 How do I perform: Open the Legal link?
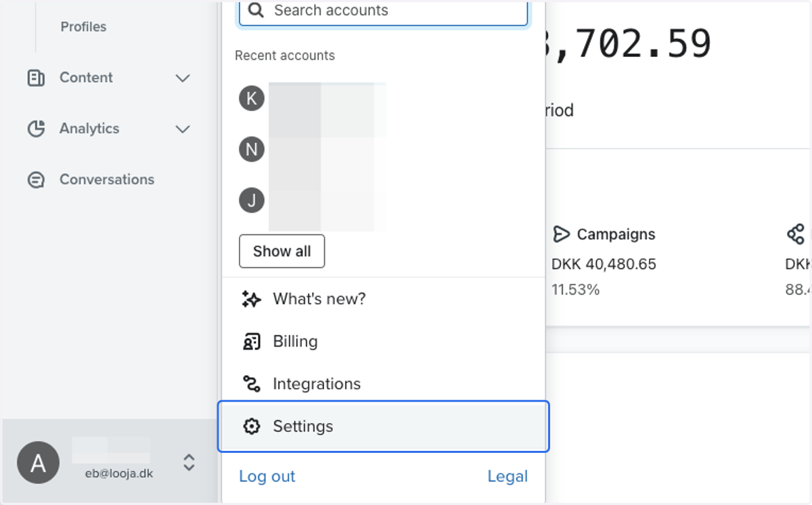[x=507, y=477]
